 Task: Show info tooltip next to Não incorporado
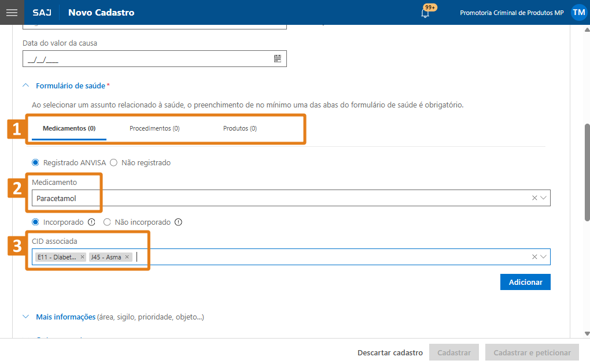click(x=178, y=222)
